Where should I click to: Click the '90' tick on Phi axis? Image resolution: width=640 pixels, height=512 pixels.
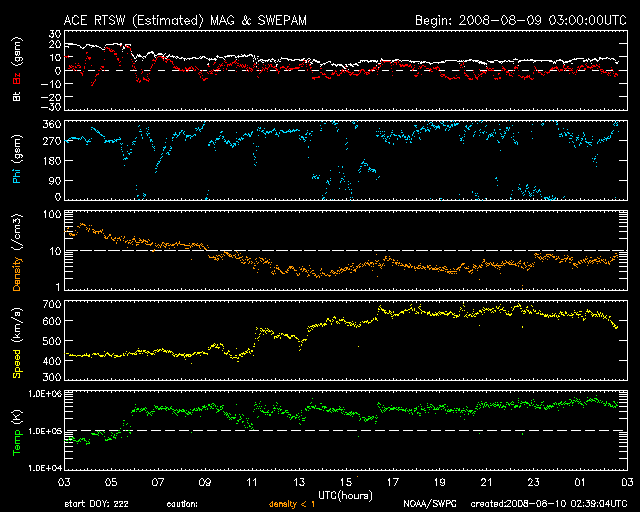(x=55, y=180)
